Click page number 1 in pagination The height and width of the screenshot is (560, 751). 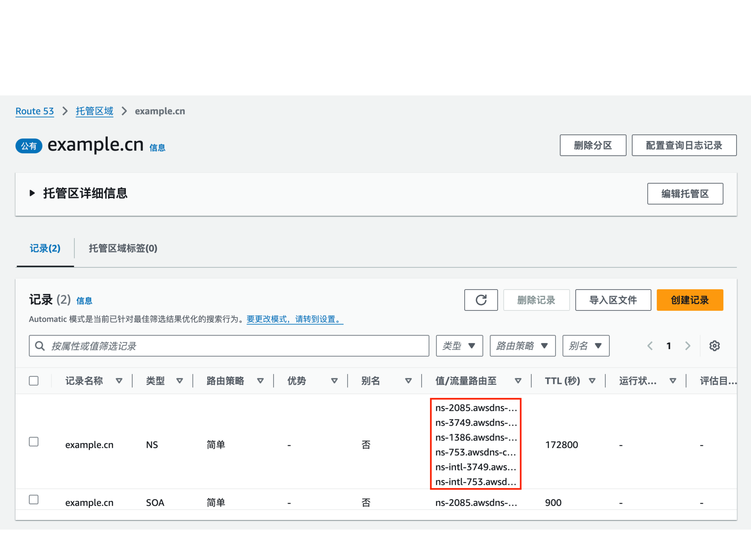[669, 346]
